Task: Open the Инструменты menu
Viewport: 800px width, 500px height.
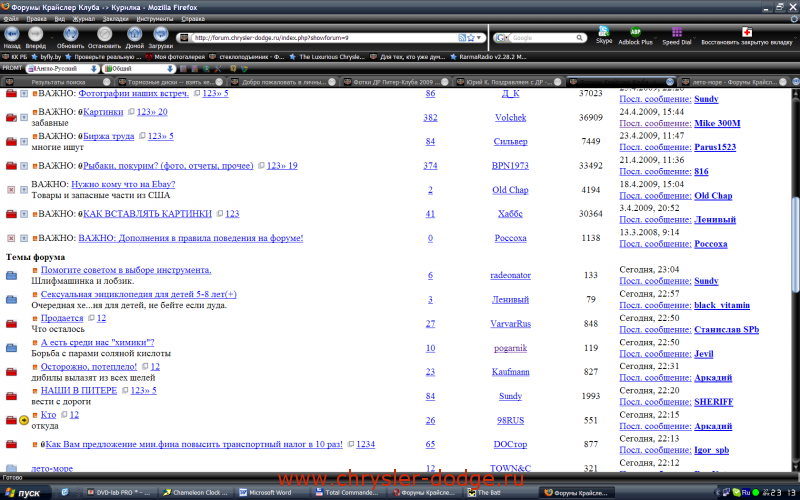Action: (155, 19)
